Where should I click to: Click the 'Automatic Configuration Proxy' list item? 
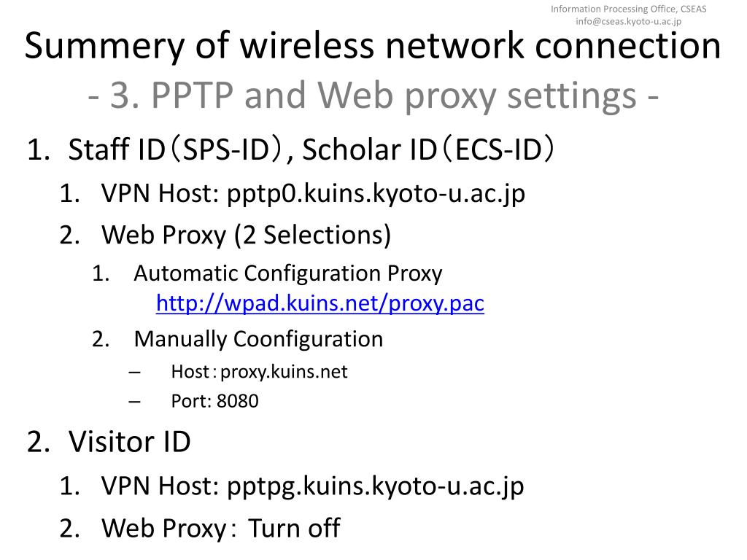(288, 274)
